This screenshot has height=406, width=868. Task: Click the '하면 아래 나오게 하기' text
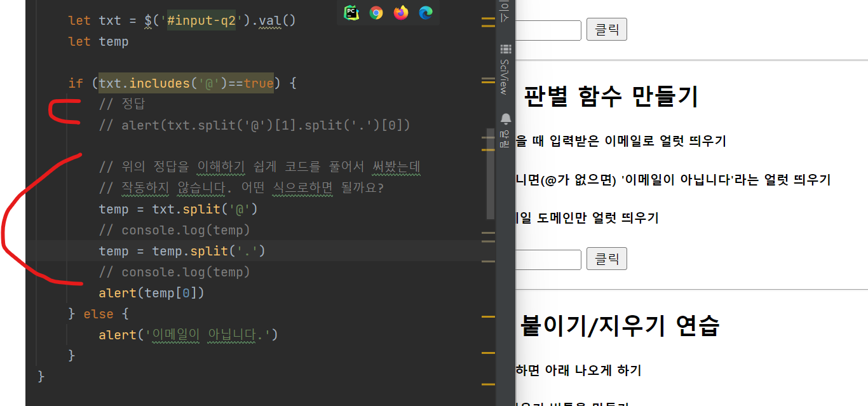pyautogui.click(x=578, y=370)
